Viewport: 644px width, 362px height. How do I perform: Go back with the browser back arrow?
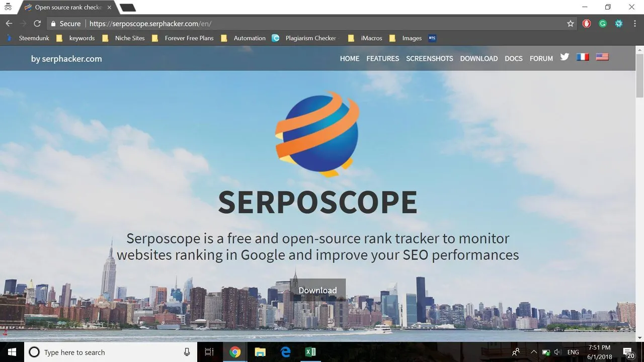click(x=9, y=24)
